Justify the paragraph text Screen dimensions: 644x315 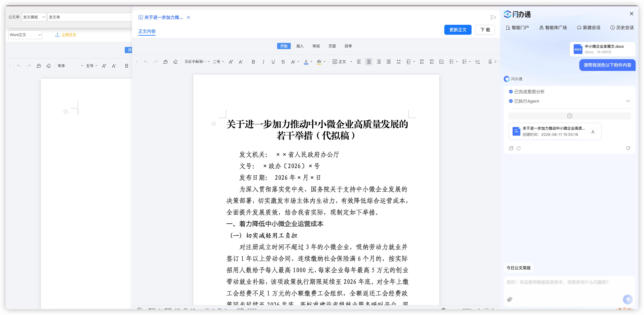tap(389, 62)
